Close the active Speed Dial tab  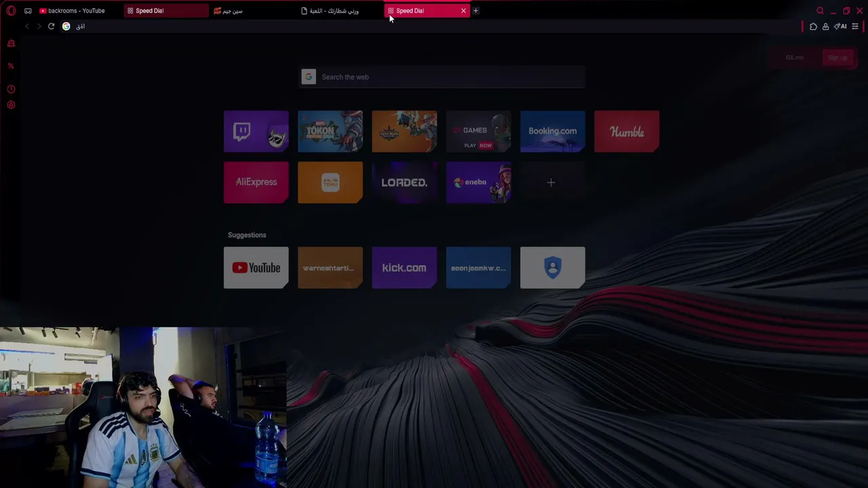[x=463, y=11]
